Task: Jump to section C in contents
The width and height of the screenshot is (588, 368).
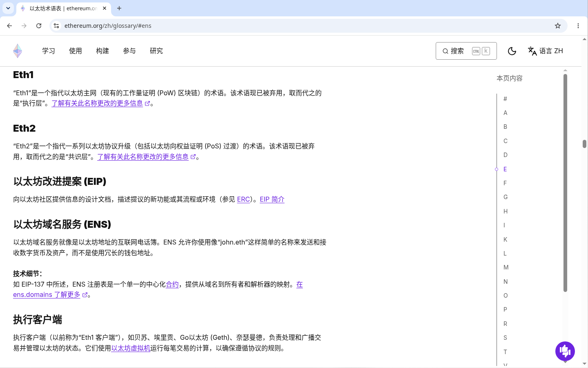Action: (505, 141)
